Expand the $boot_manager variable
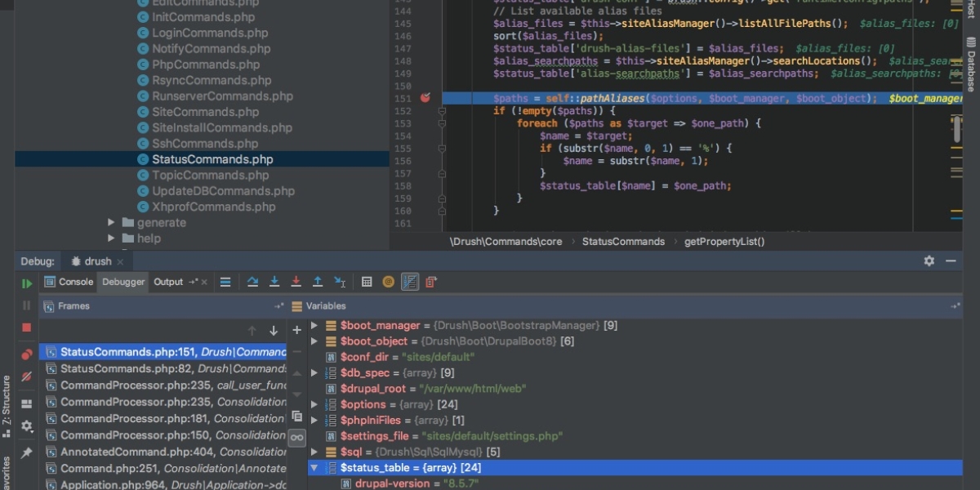The width and height of the screenshot is (980, 490). [x=313, y=325]
